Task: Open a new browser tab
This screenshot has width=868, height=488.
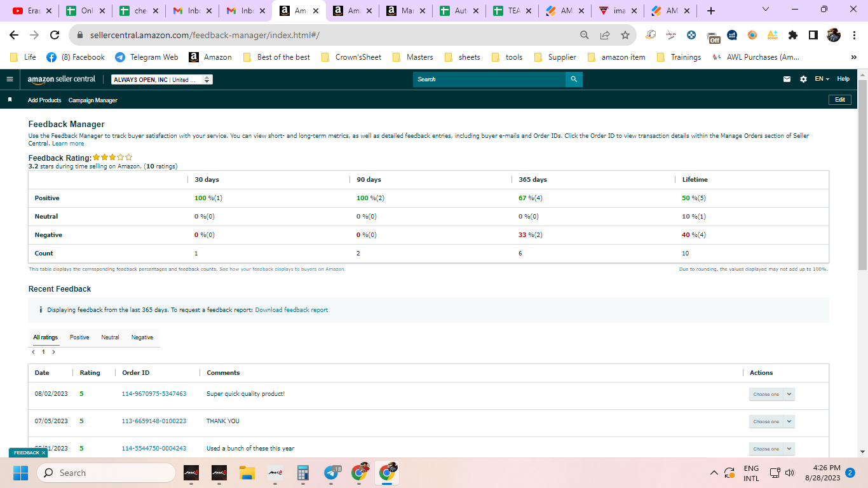Action: pos(711,11)
